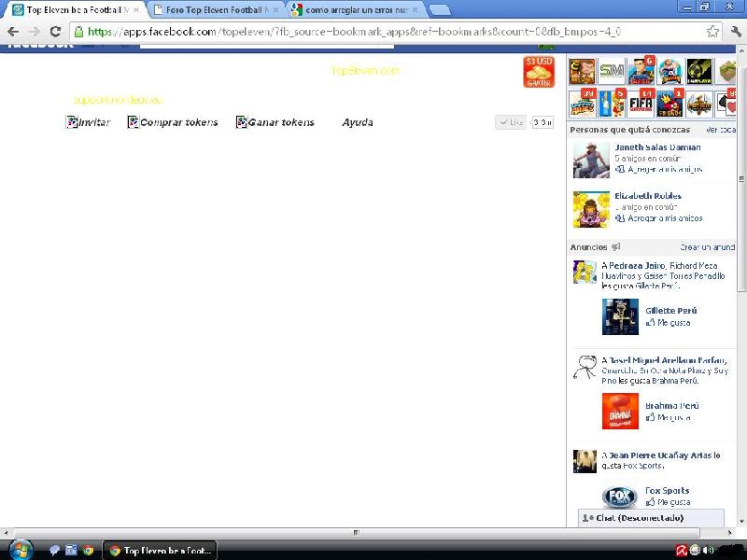Open the SM game icon in sidebar
The image size is (747, 560).
pos(612,71)
